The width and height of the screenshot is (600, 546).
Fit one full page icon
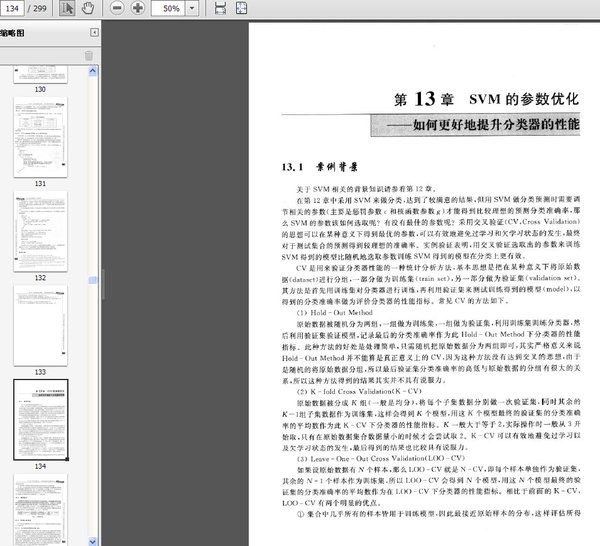(241, 8)
